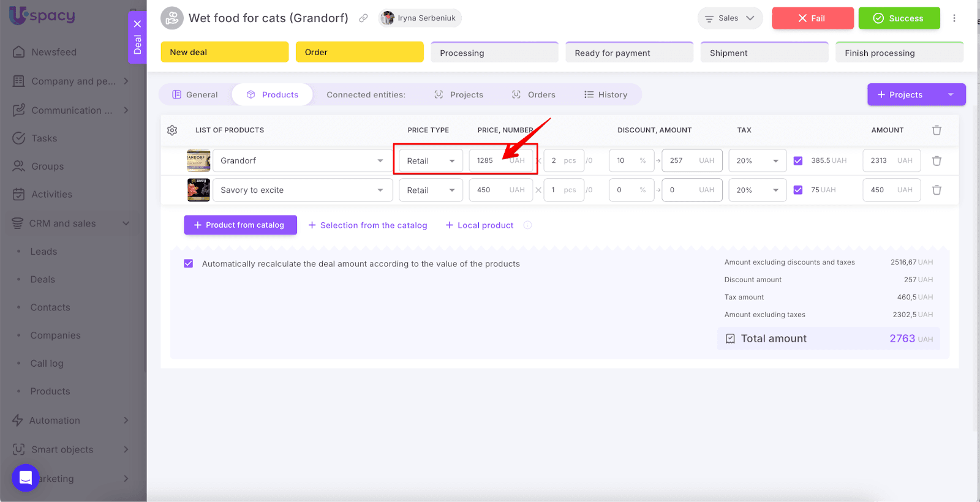Click the copy deal link icon
Image resolution: width=980 pixels, height=502 pixels.
363,18
